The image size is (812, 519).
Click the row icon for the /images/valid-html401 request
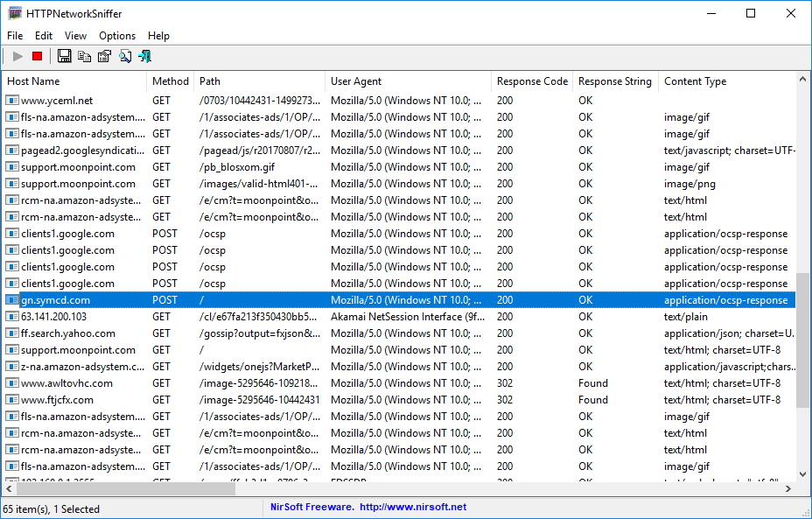click(x=12, y=184)
